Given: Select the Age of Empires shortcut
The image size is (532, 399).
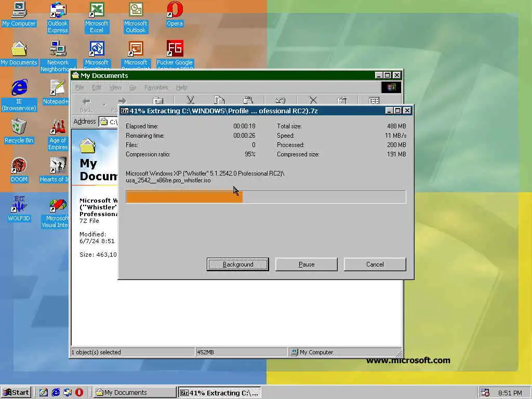Looking at the screenshot, I should (x=58, y=135).
